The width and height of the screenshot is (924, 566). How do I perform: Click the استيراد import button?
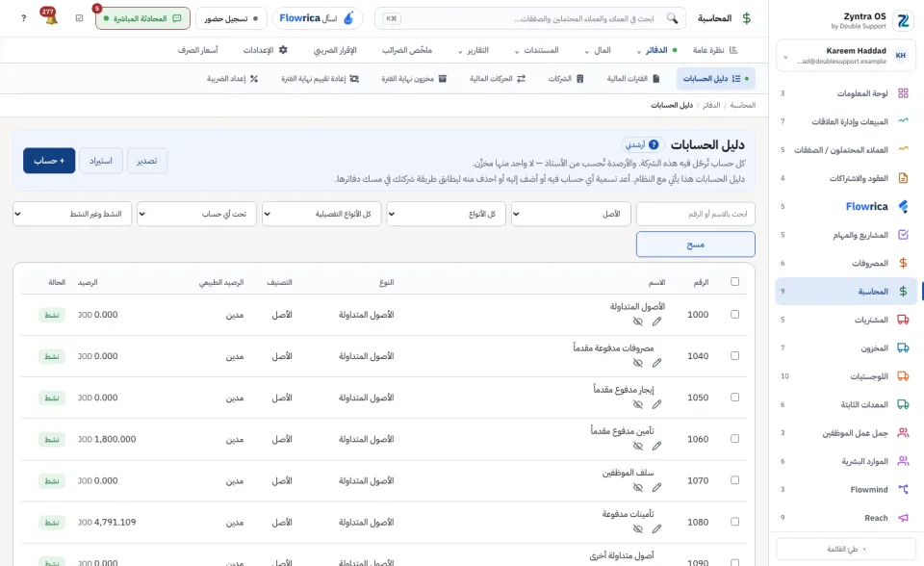(x=101, y=161)
